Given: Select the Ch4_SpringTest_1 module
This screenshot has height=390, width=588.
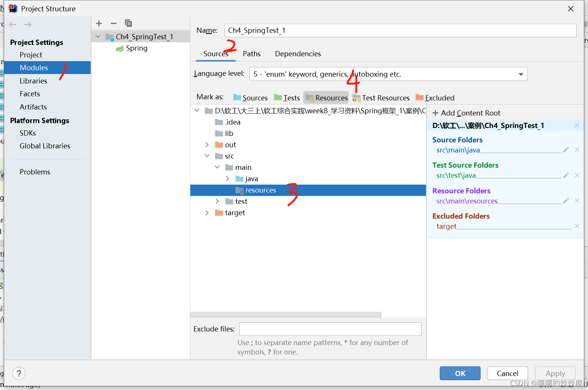Looking at the screenshot, I should coord(140,37).
